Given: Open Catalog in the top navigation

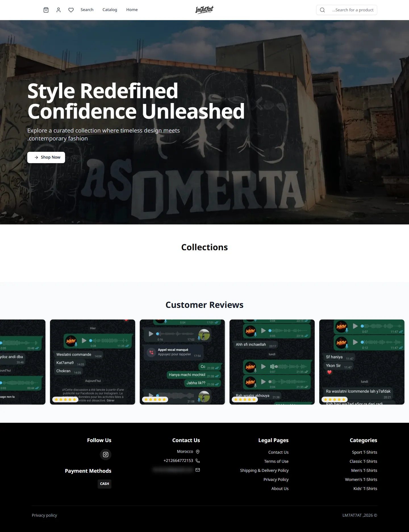Looking at the screenshot, I should [x=110, y=10].
